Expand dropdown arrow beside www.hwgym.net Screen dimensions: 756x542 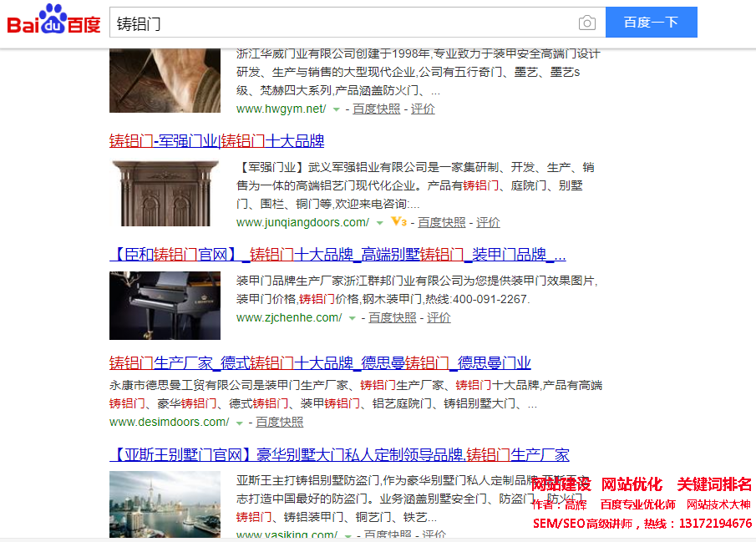(336, 109)
